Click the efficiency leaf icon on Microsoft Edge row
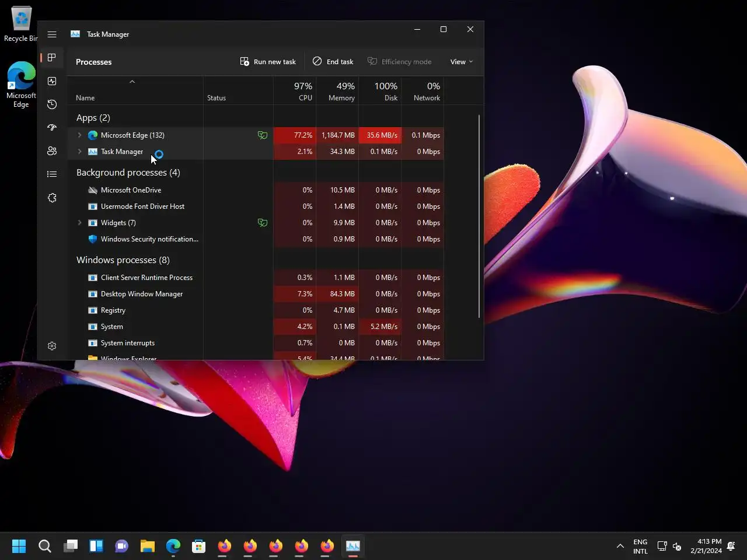Image resolution: width=747 pixels, height=560 pixels. pyautogui.click(x=263, y=135)
